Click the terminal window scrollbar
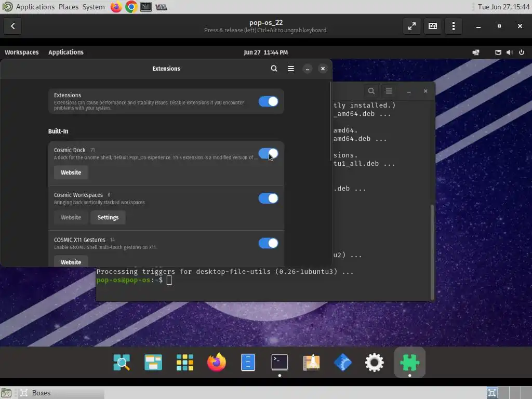Image resolution: width=532 pixels, height=399 pixels. (432, 252)
